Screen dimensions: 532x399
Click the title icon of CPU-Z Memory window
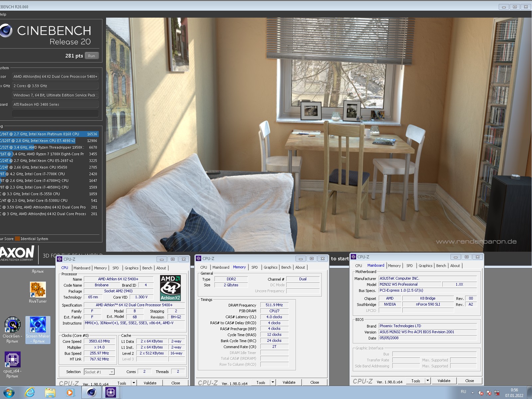point(199,258)
